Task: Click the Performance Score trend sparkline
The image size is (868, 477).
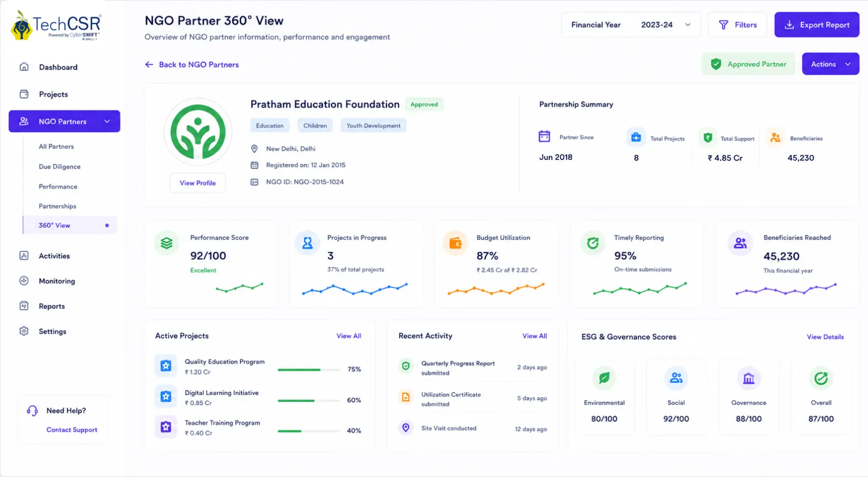Action: click(x=240, y=287)
